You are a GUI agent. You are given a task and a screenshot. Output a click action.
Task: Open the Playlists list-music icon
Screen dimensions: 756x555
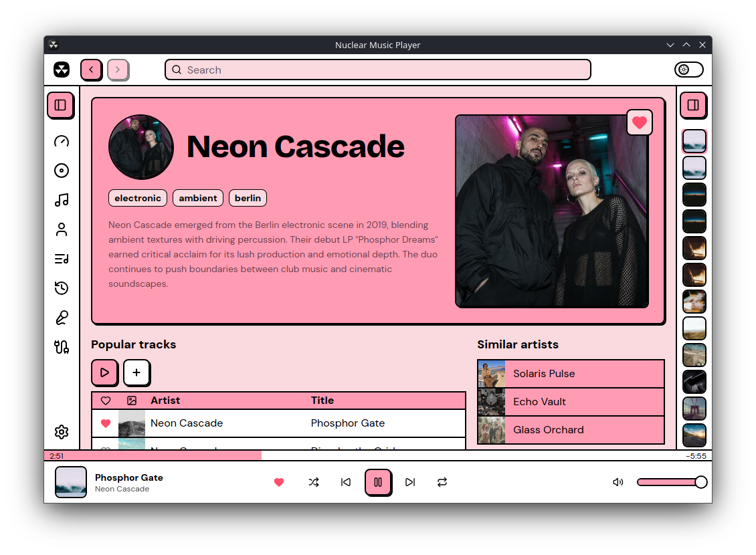(x=62, y=259)
